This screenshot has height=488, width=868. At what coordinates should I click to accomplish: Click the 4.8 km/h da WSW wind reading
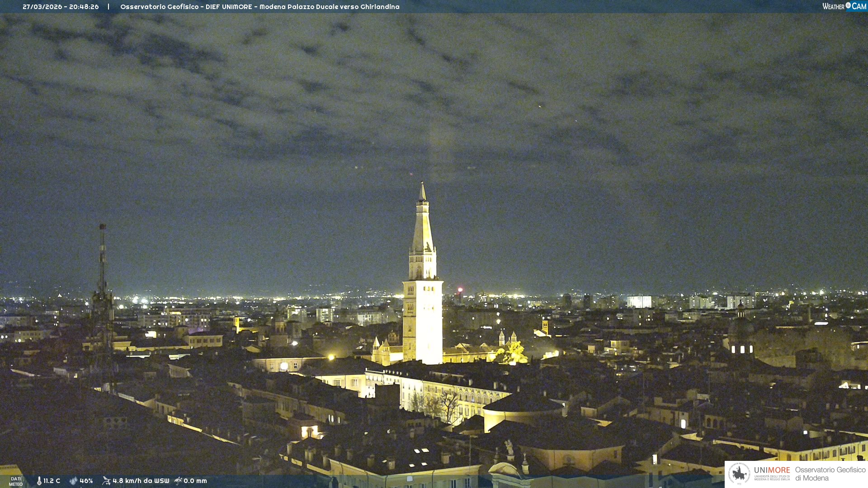(141, 481)
